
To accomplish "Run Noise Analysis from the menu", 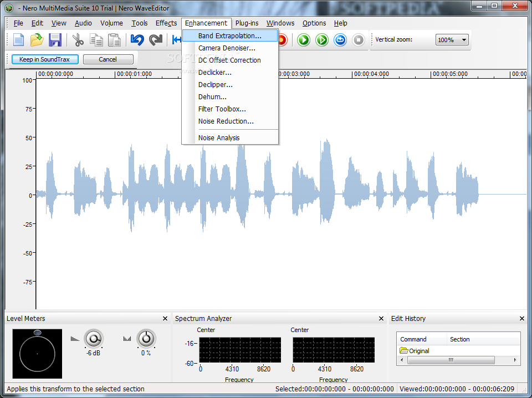I will pyautogui.click(x=230, y=138).
